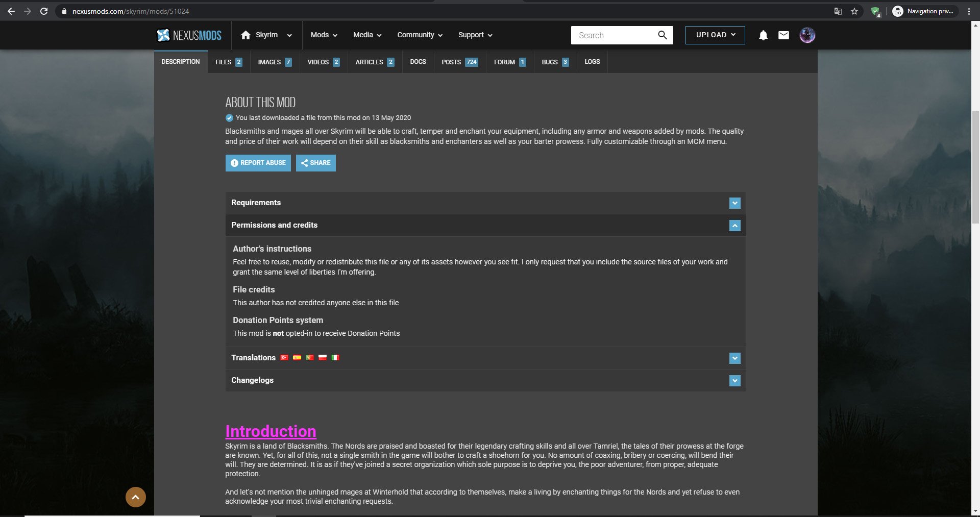The width and height of the screenshot is (980, 517).
Task: Open the Media menu
Action: coord(367,35)
